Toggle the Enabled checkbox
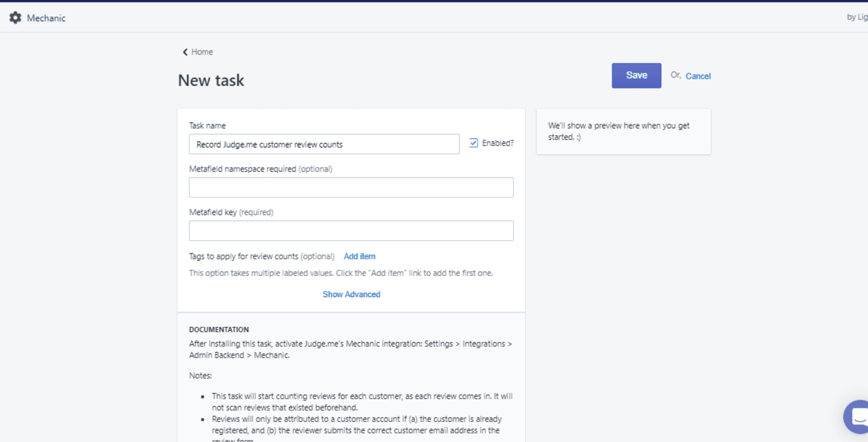 pos(473,143)
